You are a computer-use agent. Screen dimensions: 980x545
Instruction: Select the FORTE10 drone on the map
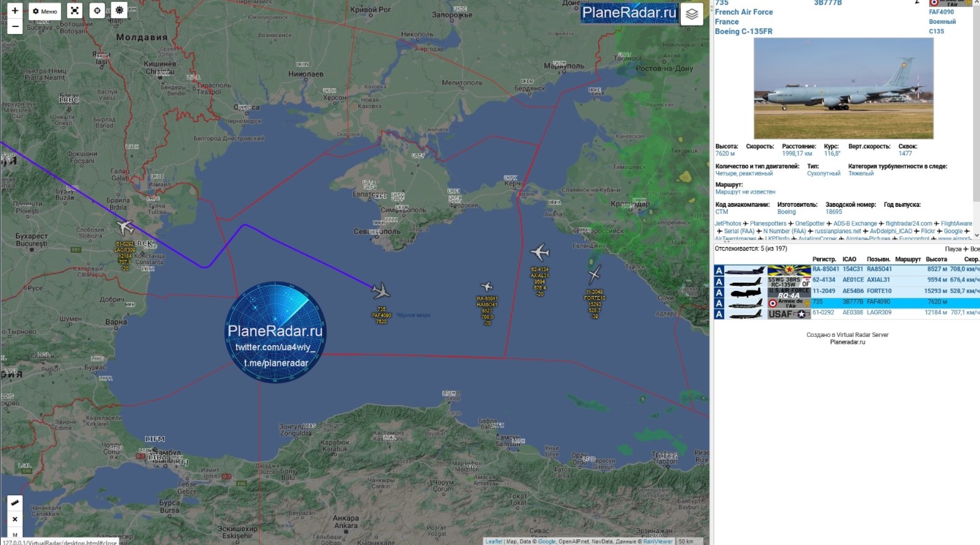pos(595,274)
